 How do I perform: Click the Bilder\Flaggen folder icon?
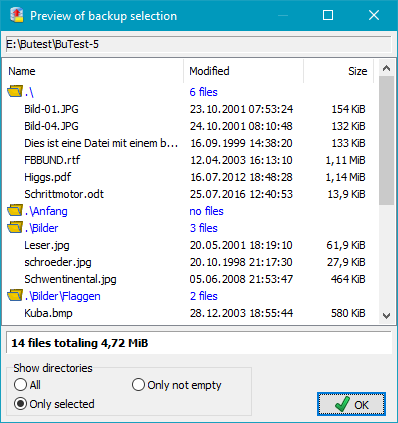point(15,295)
